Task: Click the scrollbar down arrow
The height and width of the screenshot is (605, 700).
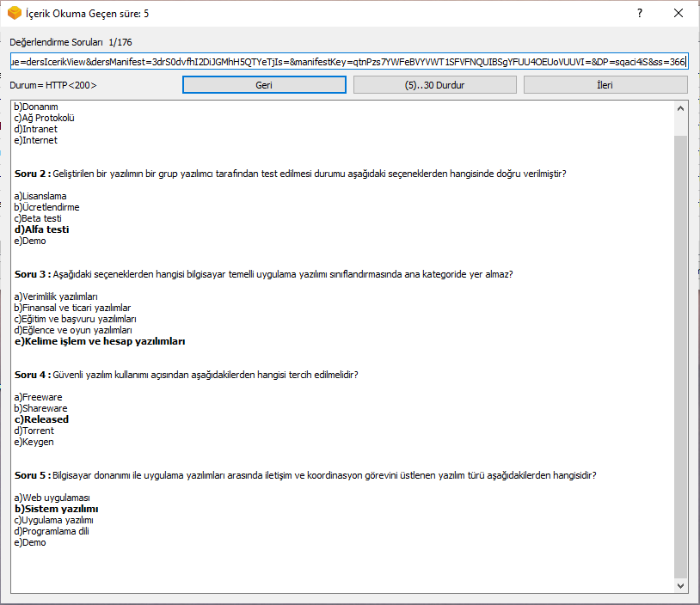Action: tap(680, 586)
